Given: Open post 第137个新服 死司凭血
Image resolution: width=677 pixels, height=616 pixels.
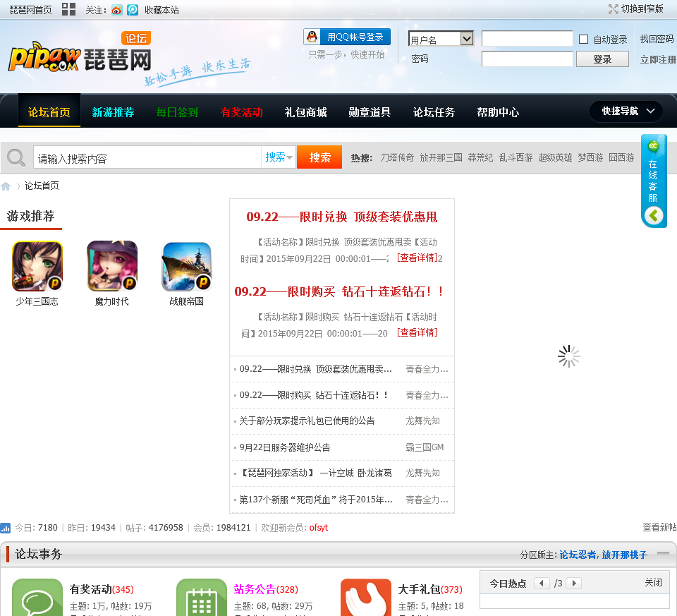Looking at the screenshot, I should pyautogui.click(x=316, y=500).
